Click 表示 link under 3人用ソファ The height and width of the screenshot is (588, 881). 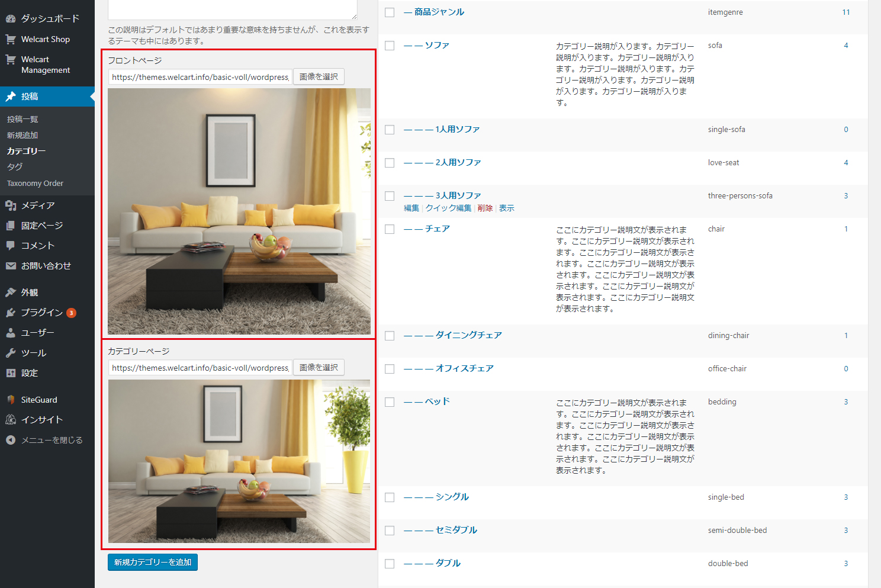[x=507, y=208]
